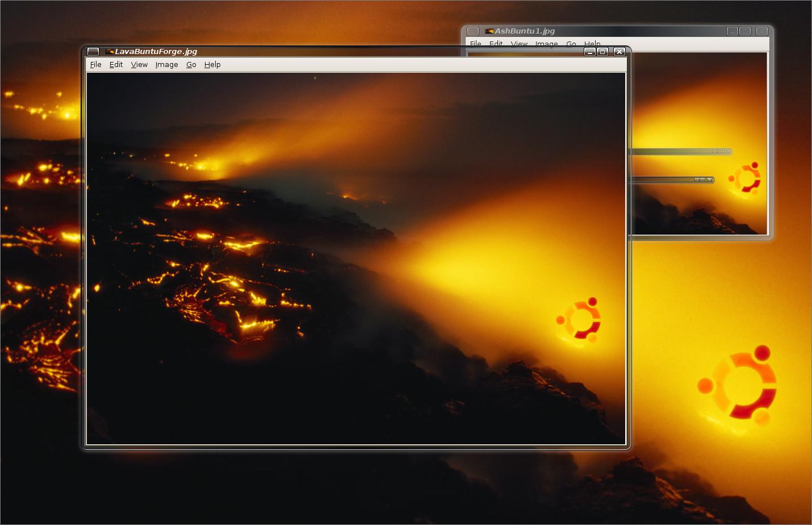Open the View menu in LavaBuntuForge.jpg window
Screen dimensions: 812x525
click(139, 65)
